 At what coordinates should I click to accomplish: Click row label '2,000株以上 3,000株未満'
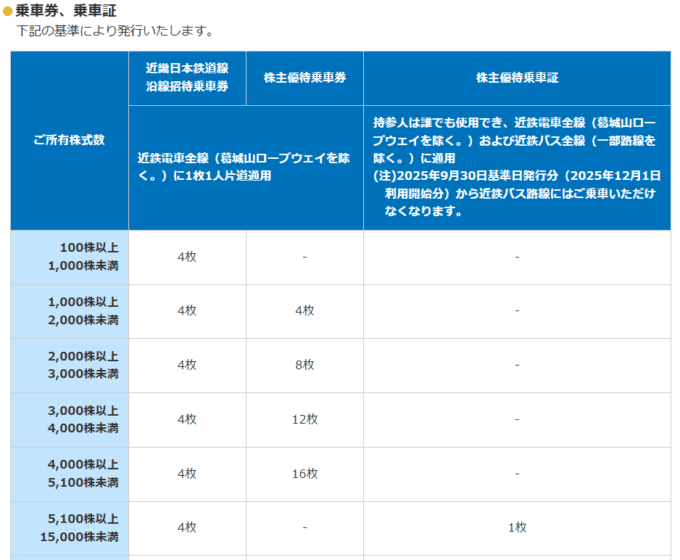69,365
